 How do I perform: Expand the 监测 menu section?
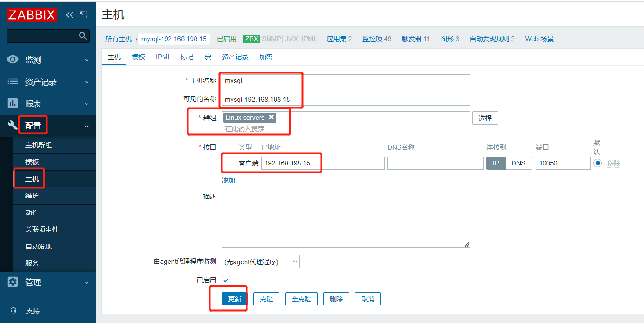click(87, 60)
